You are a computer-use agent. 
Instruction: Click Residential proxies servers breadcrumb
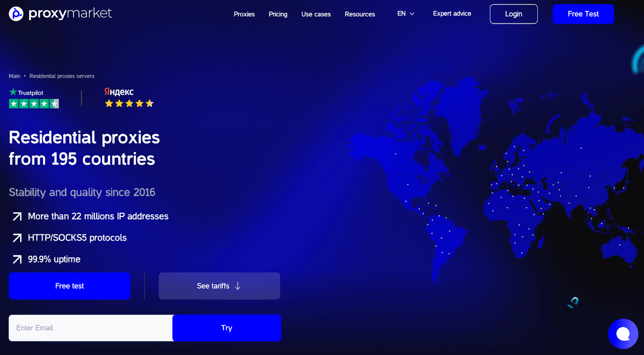(x=62, y=76)
